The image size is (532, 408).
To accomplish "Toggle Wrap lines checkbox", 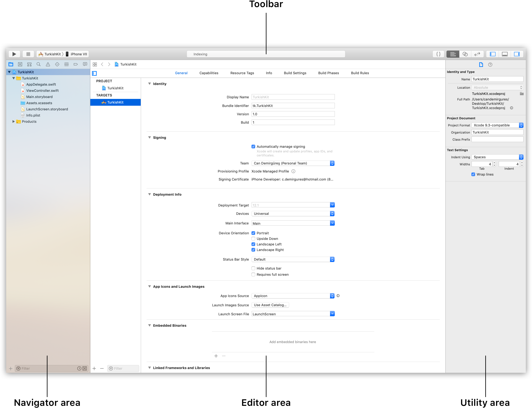I will pos(473,174).
